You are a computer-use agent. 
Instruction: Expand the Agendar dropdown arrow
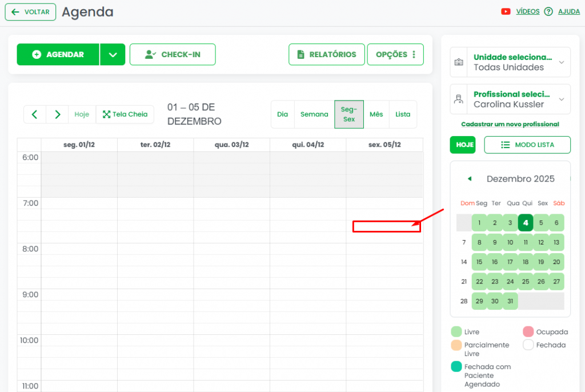click(113, 55)
